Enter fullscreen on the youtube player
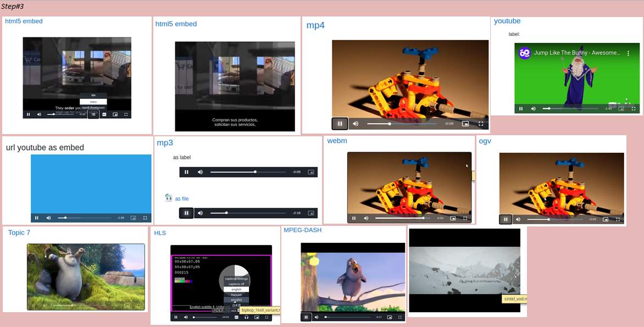Image resolution: width=644 pixels, height=327 pixels. click(x=634, y=109)
